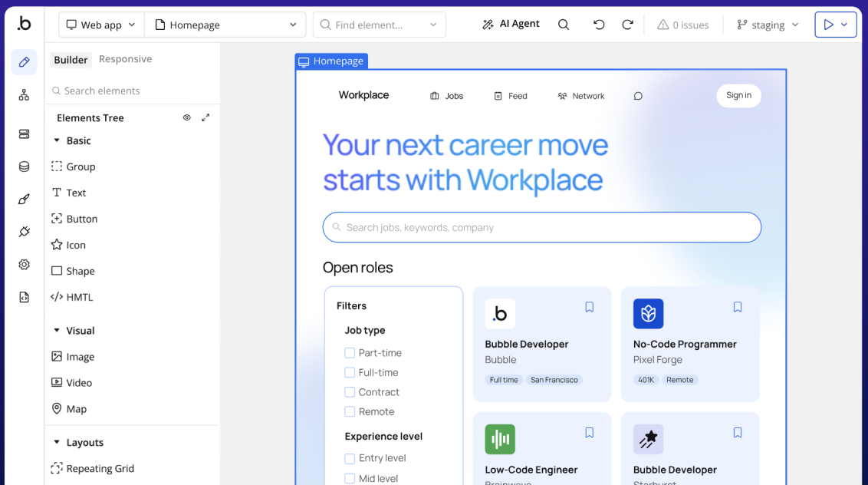Open the Logs document icon in sidebar
The image size is (868, 485).
(24, 297)
